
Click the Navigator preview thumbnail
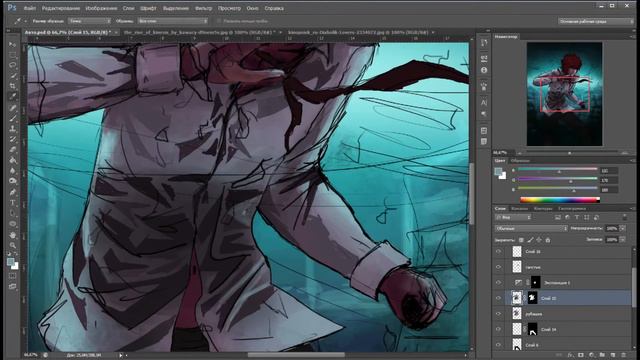click(564, 94)
